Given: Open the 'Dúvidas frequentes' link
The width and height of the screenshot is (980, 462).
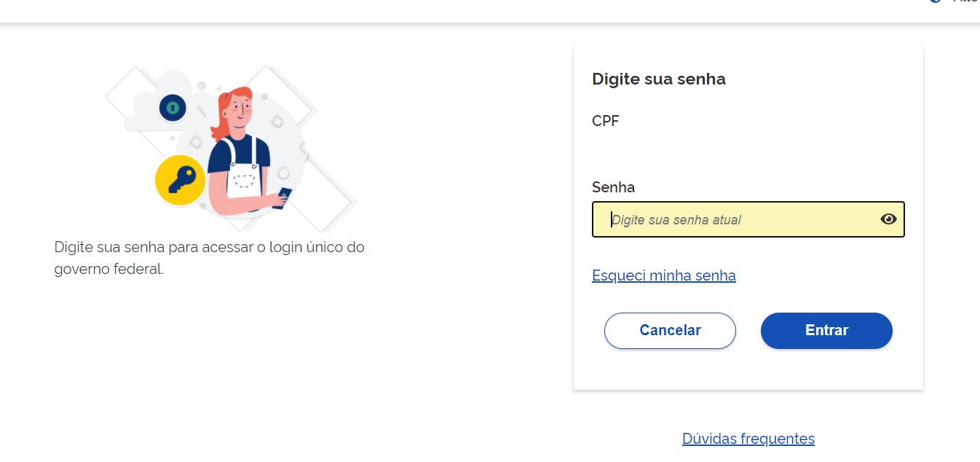Looking at the screenshot, I should 748,439.
